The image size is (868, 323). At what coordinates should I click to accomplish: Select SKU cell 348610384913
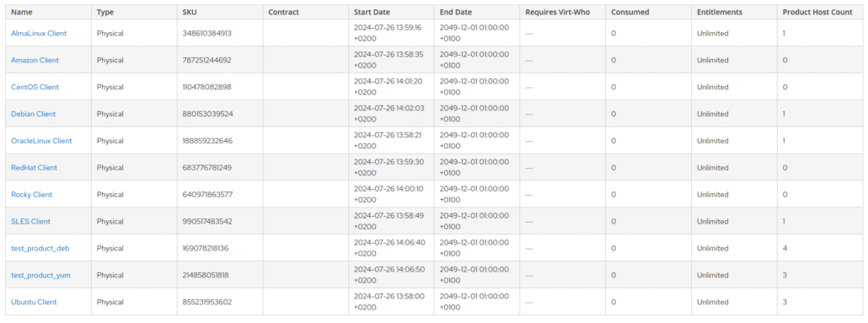(x=206, y=33)
